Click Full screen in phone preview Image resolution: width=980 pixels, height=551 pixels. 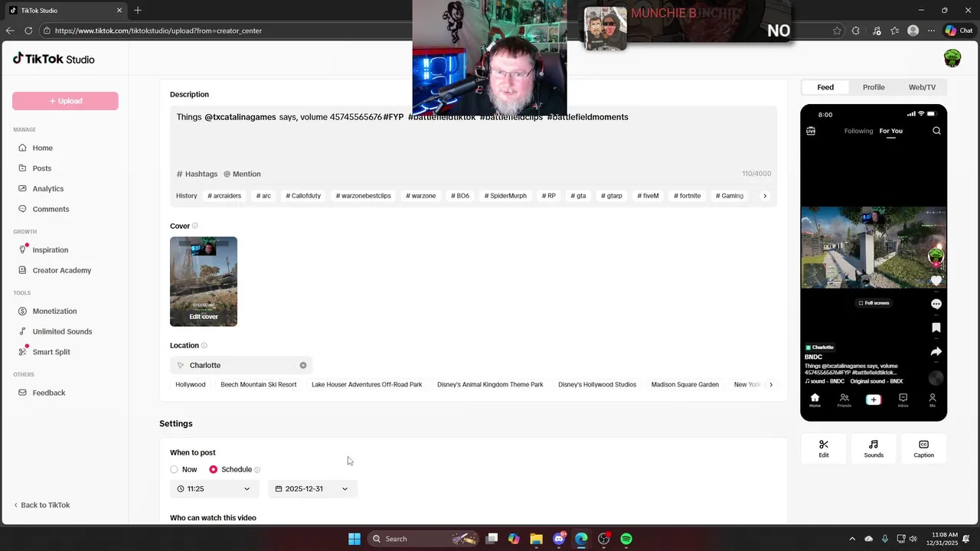874,303
